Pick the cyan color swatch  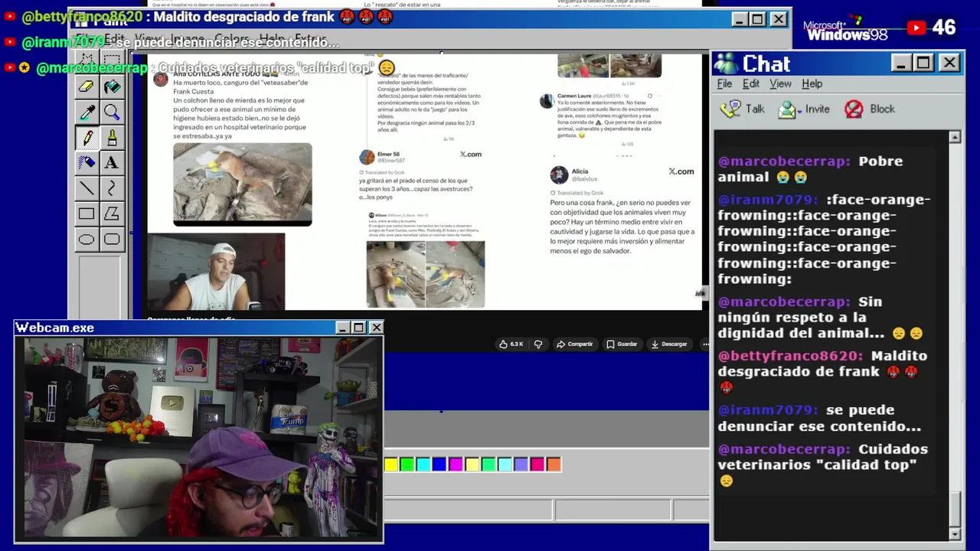tap(423, 465)
